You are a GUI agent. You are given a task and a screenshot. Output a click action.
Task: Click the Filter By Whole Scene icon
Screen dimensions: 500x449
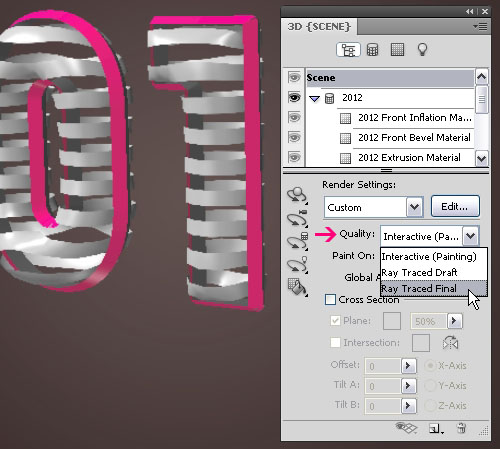click(x=348, y=50)
